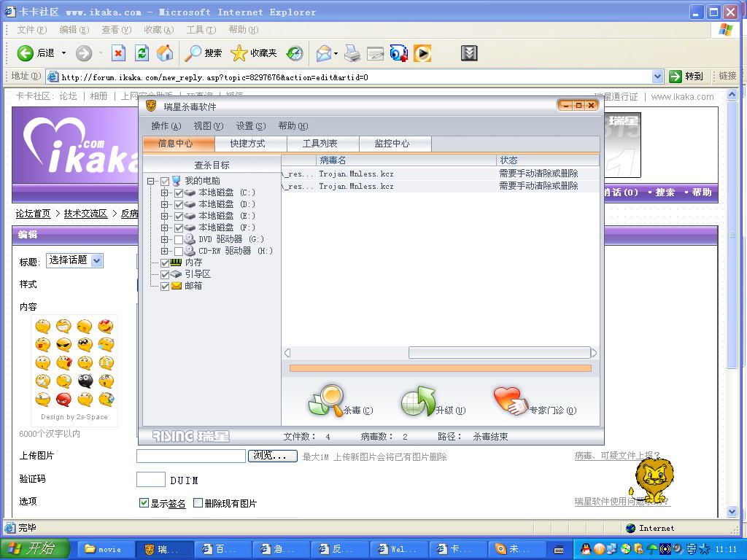The image size is (747, 560).
Task: Insert the red angry emoticon
Action: [x=64, y=399]
